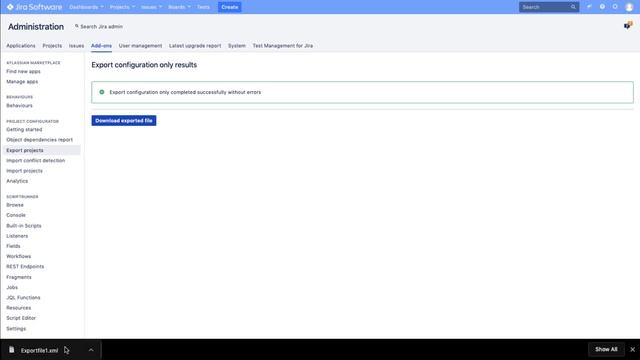This screenshot has height=360, width=640.
Task: Open ScriptRunner Jobs
Action: pos(12,287)
